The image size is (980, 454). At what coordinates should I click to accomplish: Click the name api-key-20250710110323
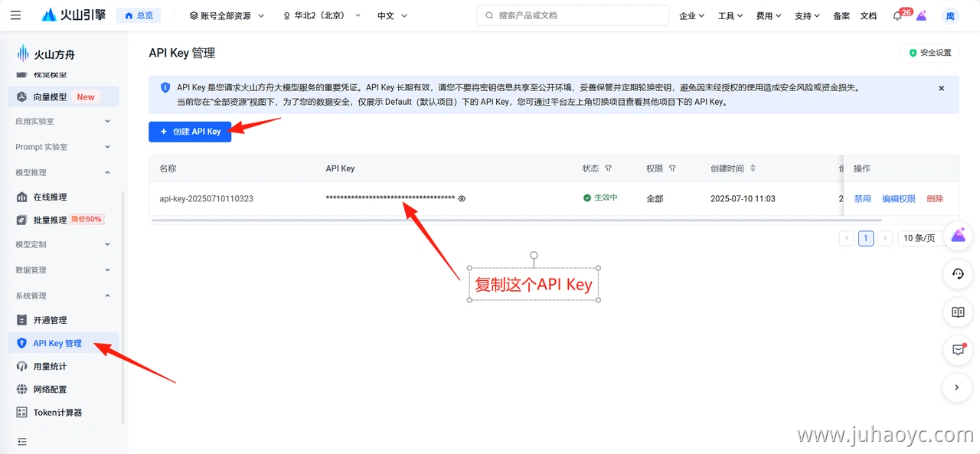[x=206, y=198]
